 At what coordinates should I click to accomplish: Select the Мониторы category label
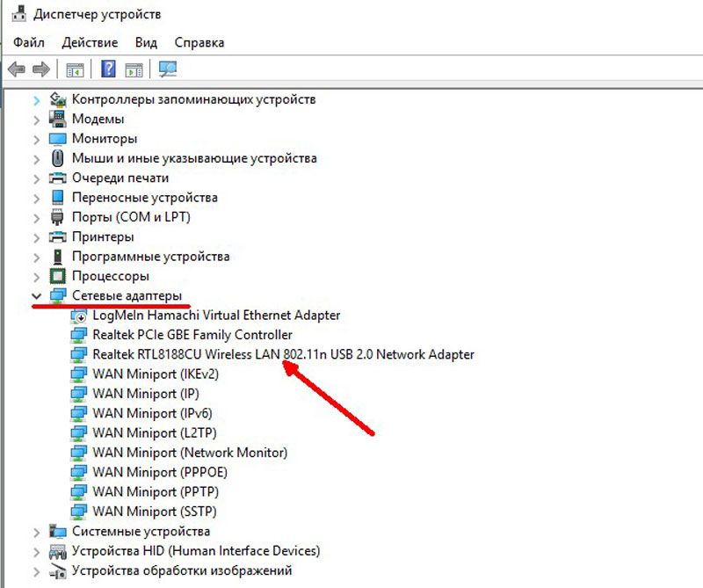click(x=105, y=139)
